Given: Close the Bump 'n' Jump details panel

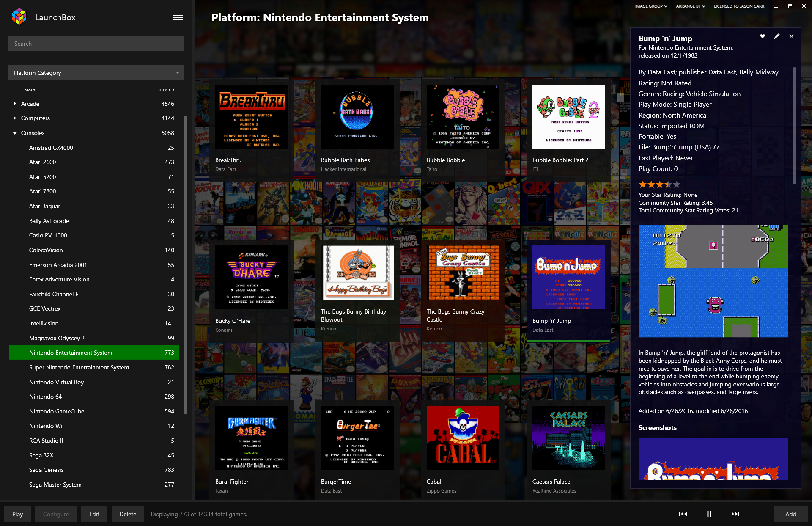Looking at the screenshot, I should (791, 36).
